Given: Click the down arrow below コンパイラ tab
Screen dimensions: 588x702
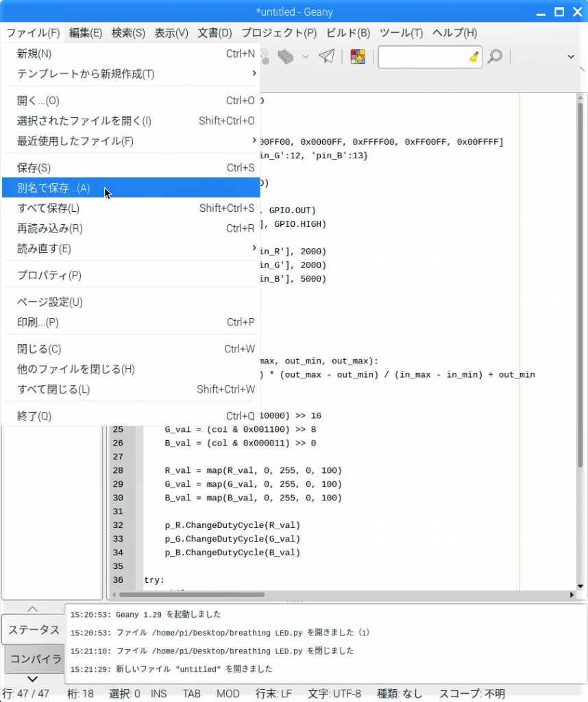Looking at the screenshot, I should [32, 679].
